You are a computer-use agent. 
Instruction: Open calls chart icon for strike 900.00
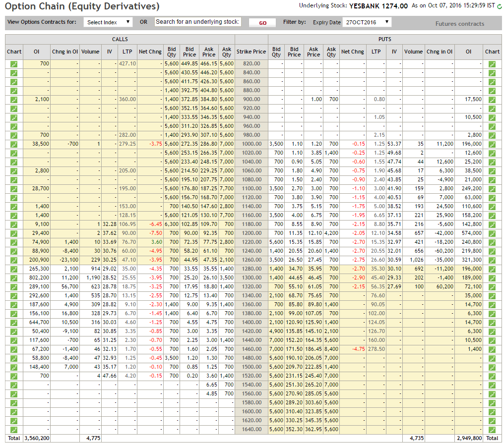pyautogui.click(x=14, y=100)
